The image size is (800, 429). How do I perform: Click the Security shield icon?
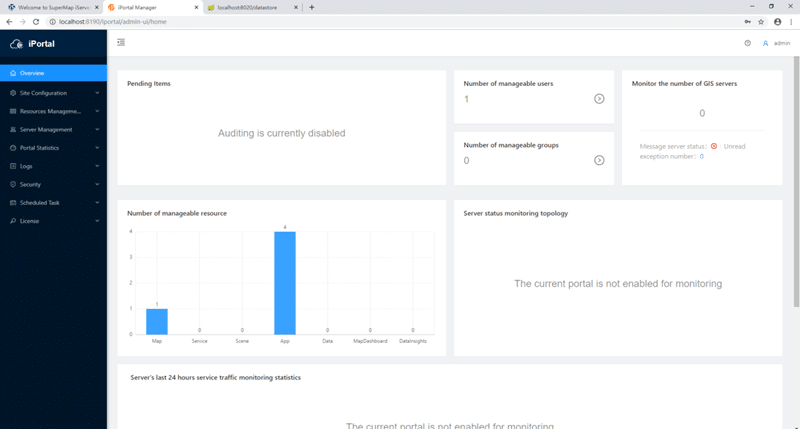point(13,184)
